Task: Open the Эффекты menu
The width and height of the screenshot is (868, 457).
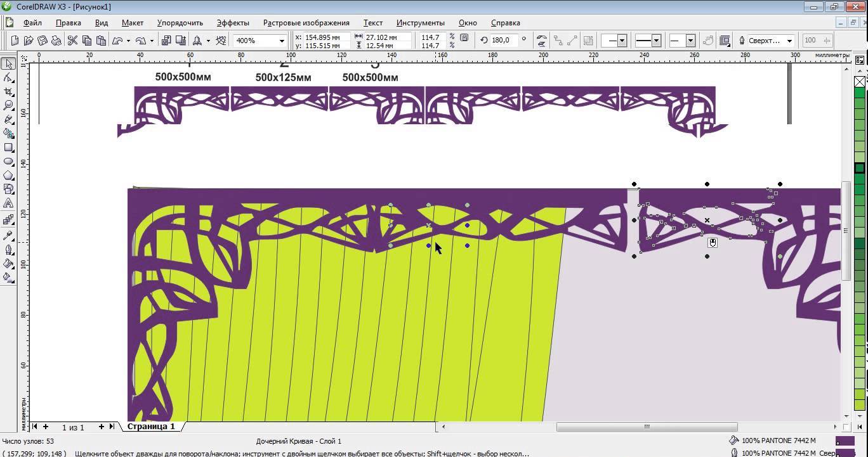Action: [x=232, y=23]
